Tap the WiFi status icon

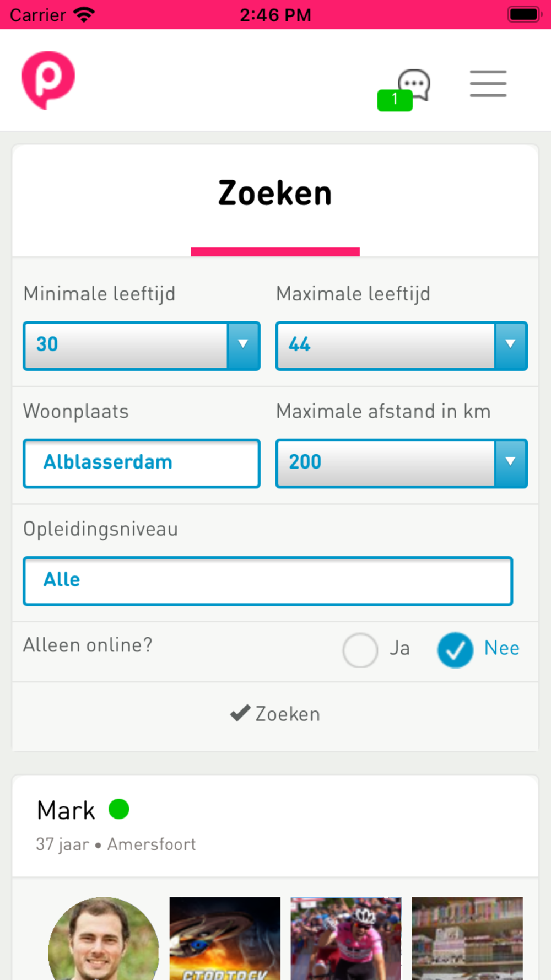tap(84, 15)
